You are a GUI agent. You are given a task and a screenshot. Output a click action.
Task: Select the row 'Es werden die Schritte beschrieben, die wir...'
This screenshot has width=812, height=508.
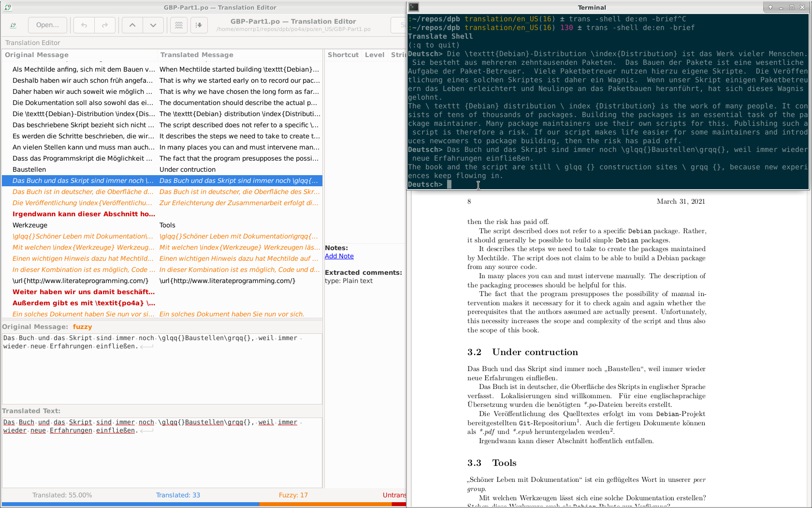pyautogui.click(x=162, y=136)
